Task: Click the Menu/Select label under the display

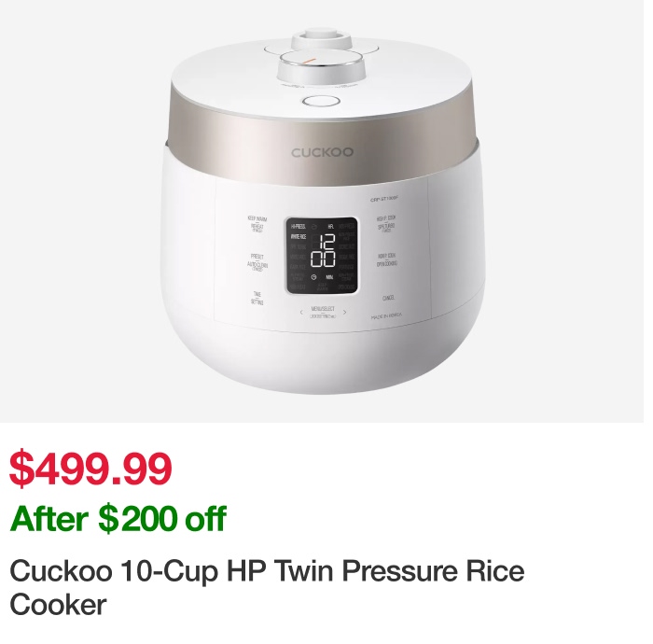Action: click(323, 312)
